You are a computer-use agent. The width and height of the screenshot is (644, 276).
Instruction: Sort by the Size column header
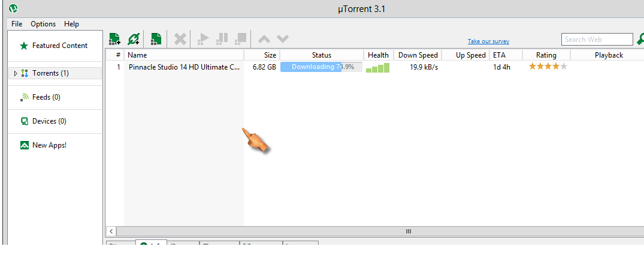(262, 55)
